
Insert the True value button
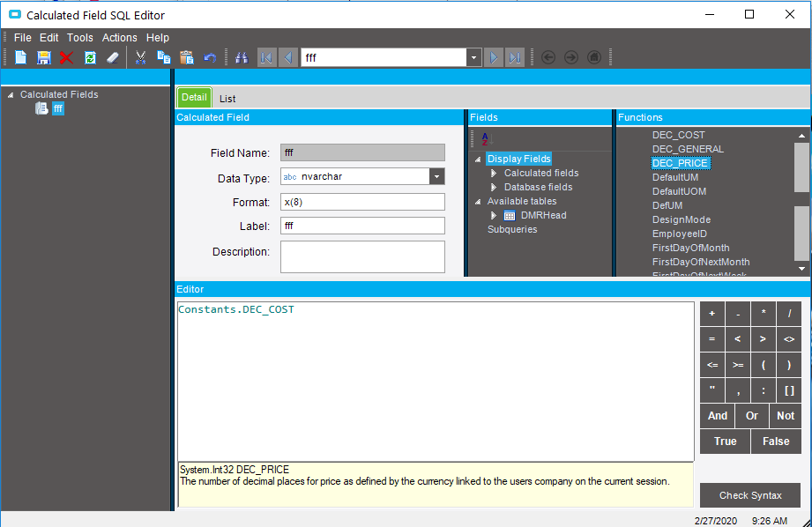coord(725,441)
